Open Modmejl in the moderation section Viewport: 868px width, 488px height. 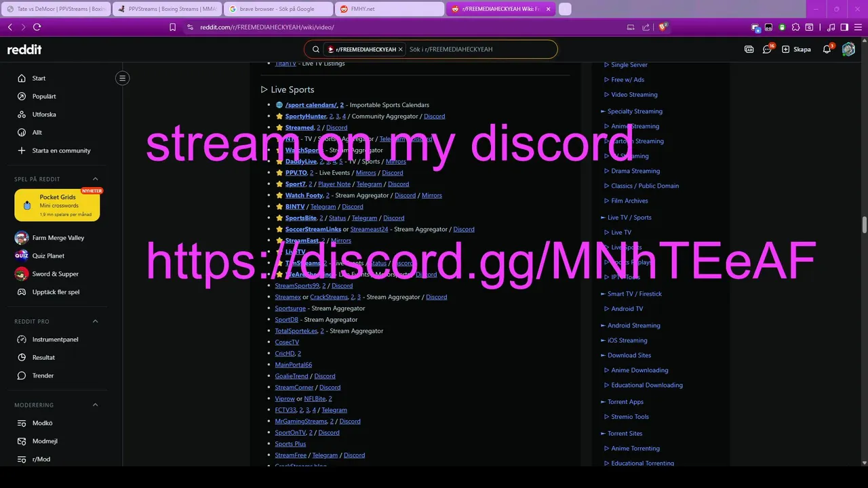[45, 441]
